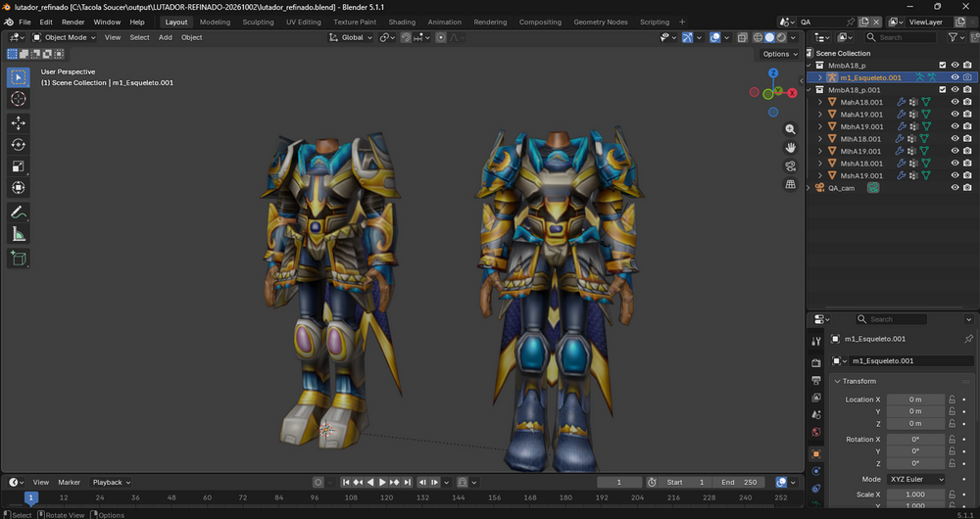Open the World properties tab
Image resolution: width=980 pixels, height=519 pixels.
coord(815,432)
